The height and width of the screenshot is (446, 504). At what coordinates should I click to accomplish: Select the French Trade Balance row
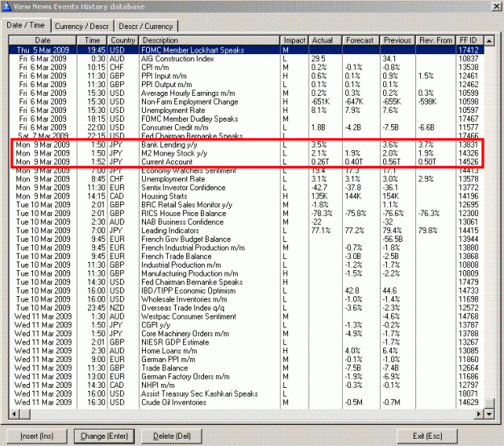[x=247, y=256]
